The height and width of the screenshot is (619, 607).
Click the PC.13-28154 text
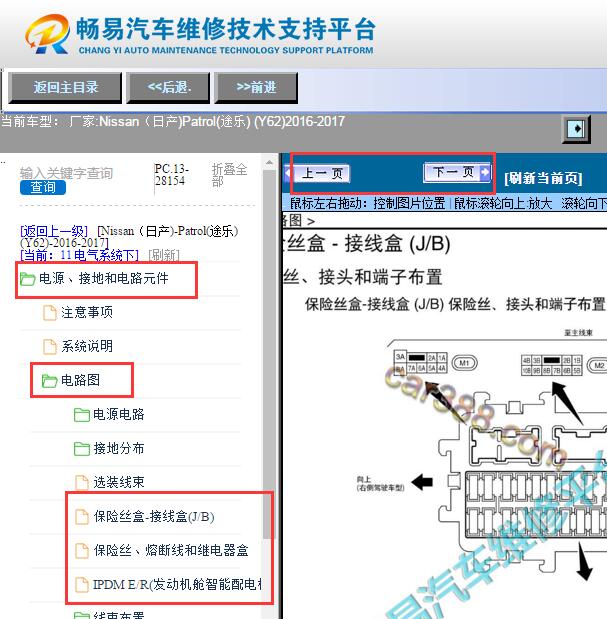point(172,174)
